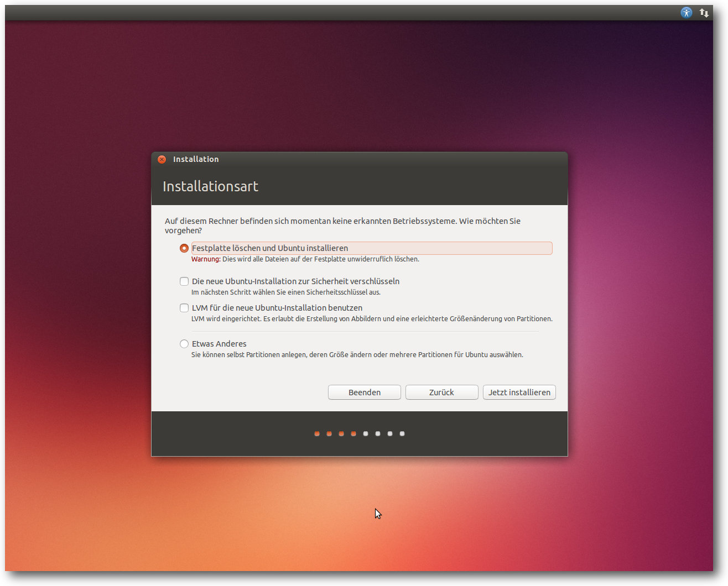
Task: Enable encryption checkbox for the new Ubuntu installation
Action: pyautogui.click(x=184, y=281)
